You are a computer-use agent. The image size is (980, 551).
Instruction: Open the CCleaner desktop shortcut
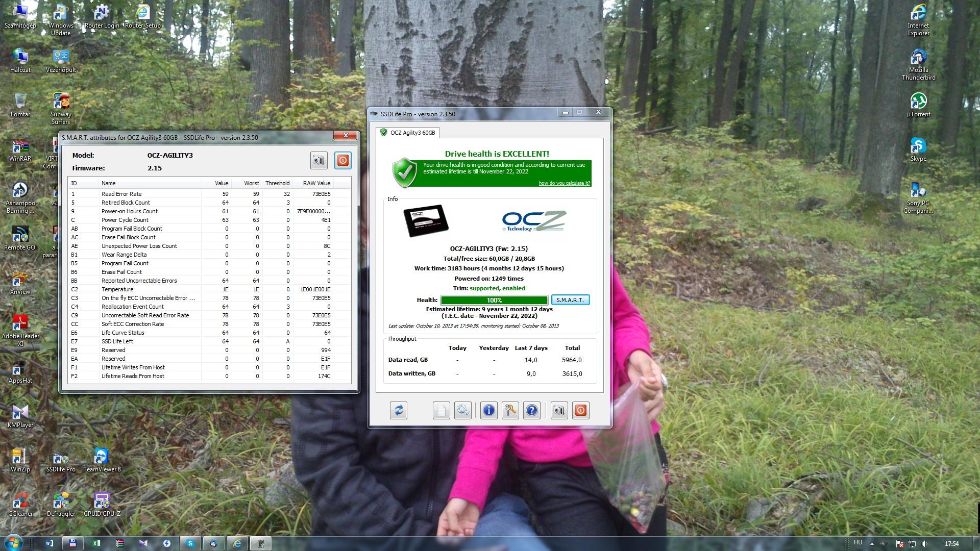pos(20,504)
